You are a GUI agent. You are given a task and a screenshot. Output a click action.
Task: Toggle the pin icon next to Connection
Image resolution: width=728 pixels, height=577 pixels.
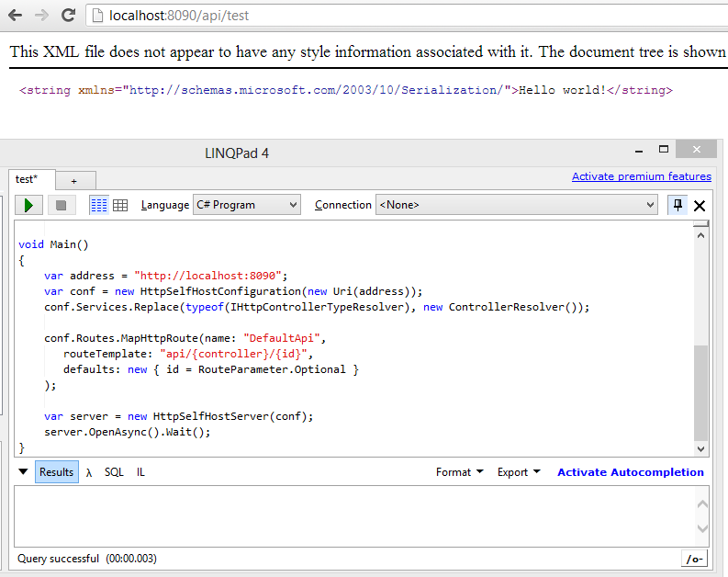tap(678, 205)
